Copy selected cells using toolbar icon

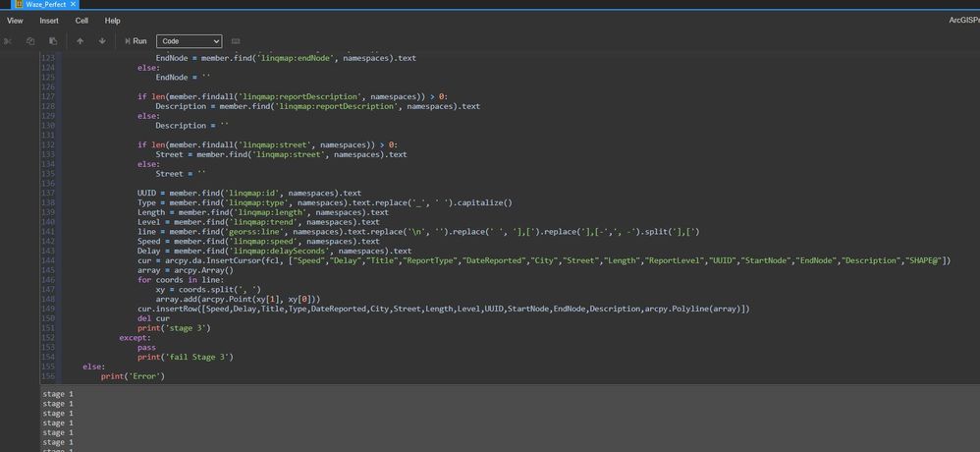(30, 41)
